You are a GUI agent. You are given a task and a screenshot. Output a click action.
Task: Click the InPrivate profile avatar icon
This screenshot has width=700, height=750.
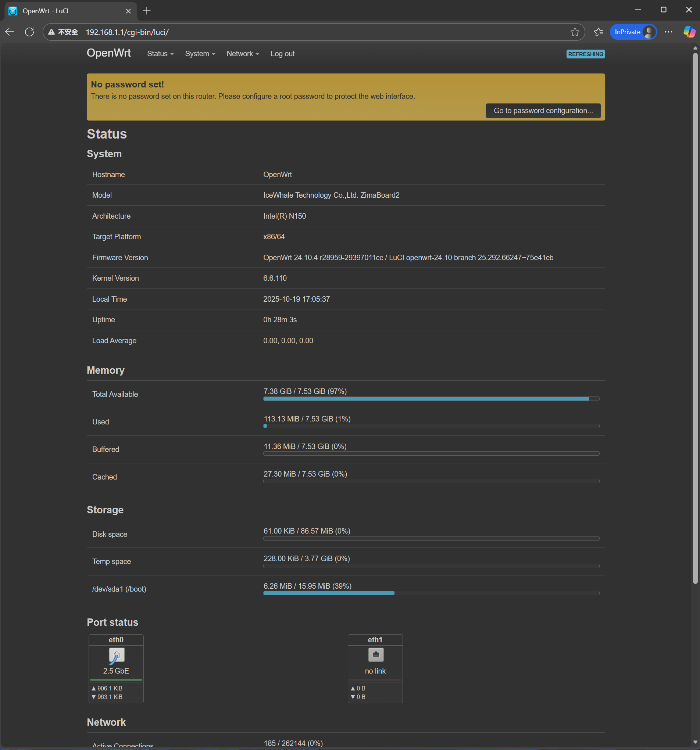click(649, 32)
